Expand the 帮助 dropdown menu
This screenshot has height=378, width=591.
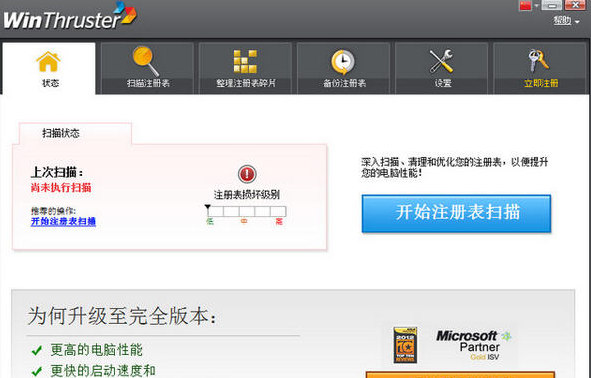tap(566, 21)
